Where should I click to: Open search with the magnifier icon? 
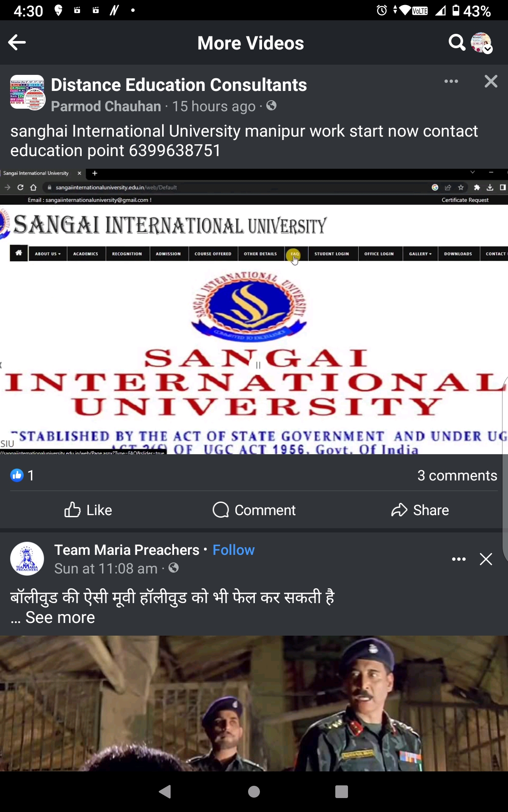tap(457, 42)
